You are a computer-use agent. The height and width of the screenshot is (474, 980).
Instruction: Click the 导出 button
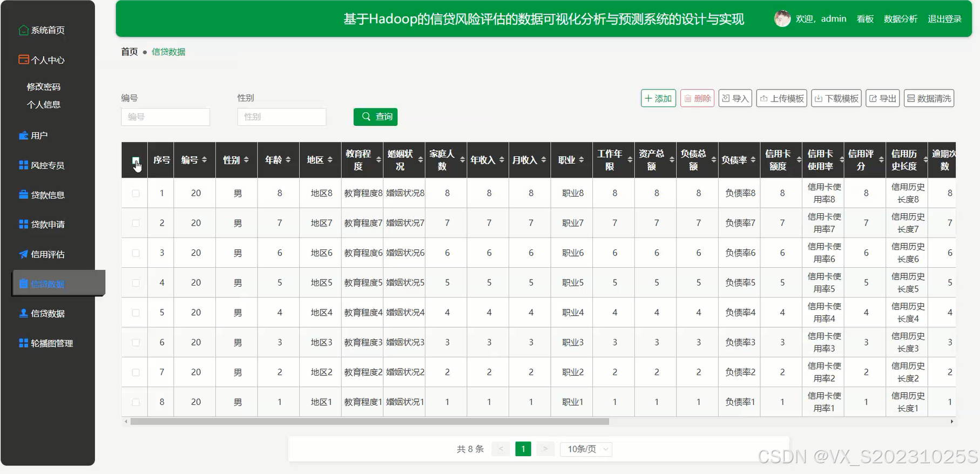(883, 98)
